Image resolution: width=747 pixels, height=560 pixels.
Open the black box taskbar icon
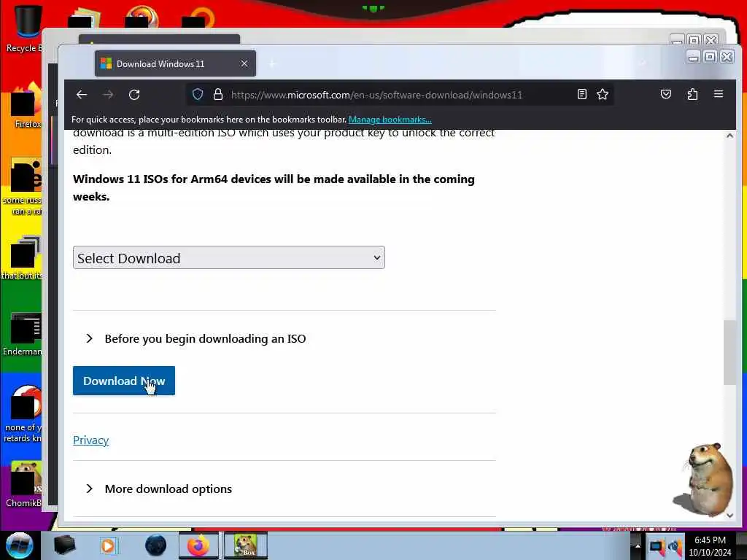[64, 545]
